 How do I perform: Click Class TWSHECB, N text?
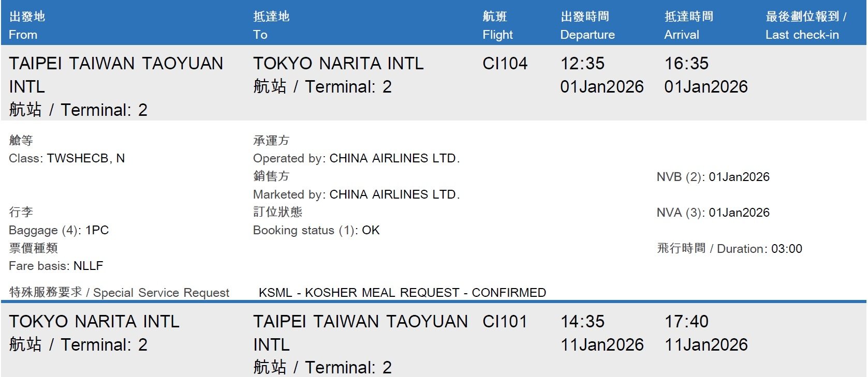tap(85, 158)
